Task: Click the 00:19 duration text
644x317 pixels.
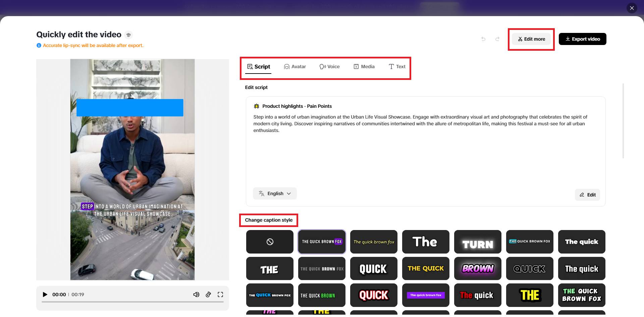Action: (78, 295)
